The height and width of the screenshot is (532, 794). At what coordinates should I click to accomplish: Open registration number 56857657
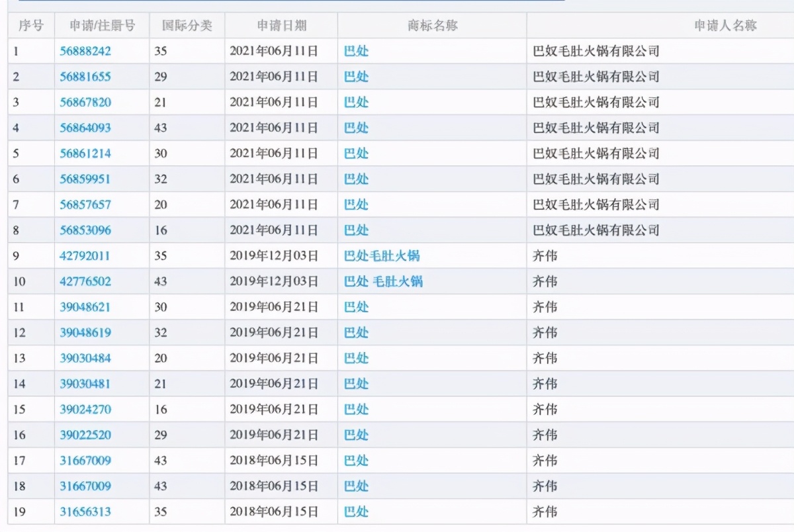(x=85, y=204)
